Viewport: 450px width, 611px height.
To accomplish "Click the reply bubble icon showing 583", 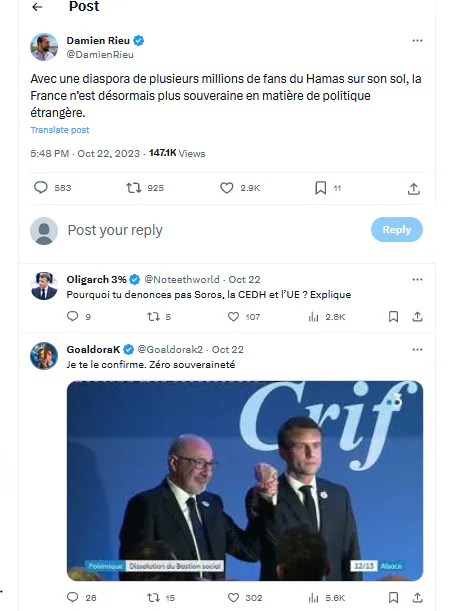I will coord(41,188).
